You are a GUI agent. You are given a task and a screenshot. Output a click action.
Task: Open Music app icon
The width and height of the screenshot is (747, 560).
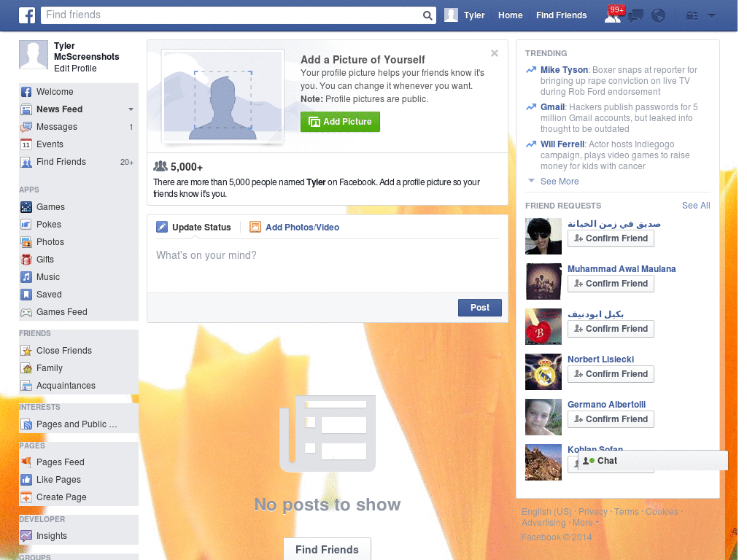click(26, 277)
